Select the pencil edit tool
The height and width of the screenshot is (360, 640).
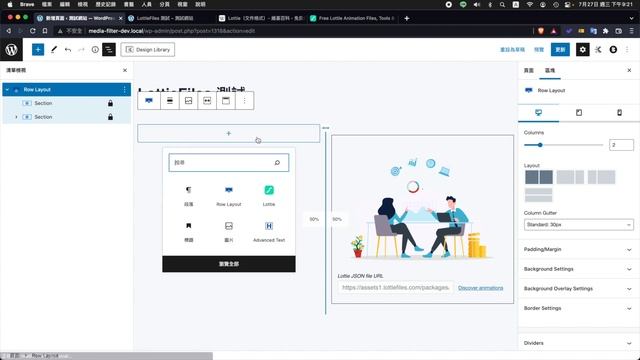pyautogui.click(x=54, y=49)
